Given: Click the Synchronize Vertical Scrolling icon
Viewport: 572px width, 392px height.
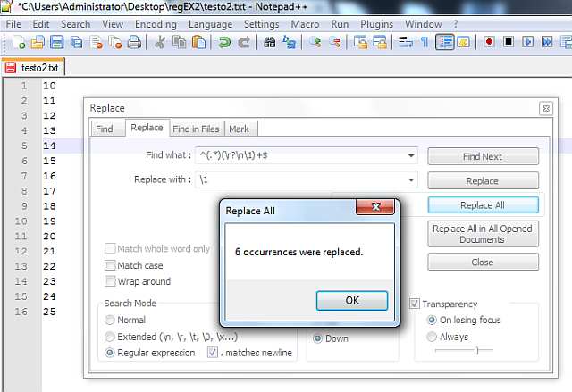Looking at the screenshot, I should point(360,42).
